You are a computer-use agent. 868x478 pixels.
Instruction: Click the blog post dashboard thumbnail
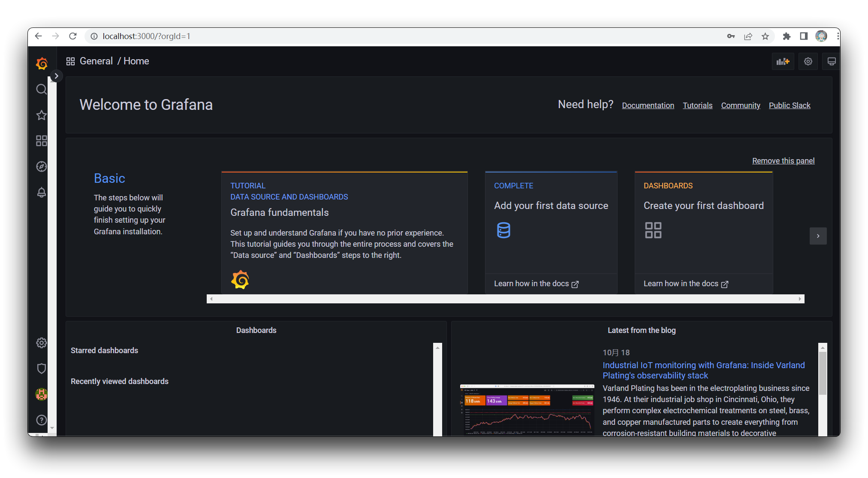[527, 409]
